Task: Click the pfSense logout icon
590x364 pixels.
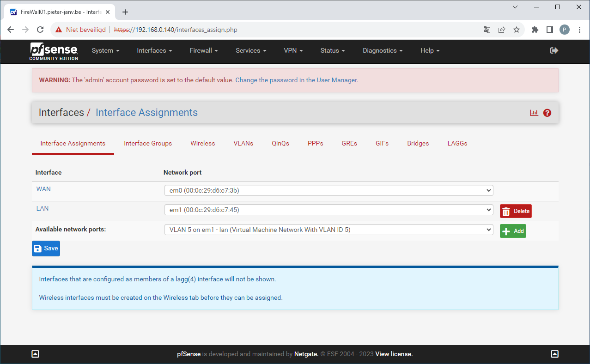Action: pyautogui.click(x=554, y=50)
